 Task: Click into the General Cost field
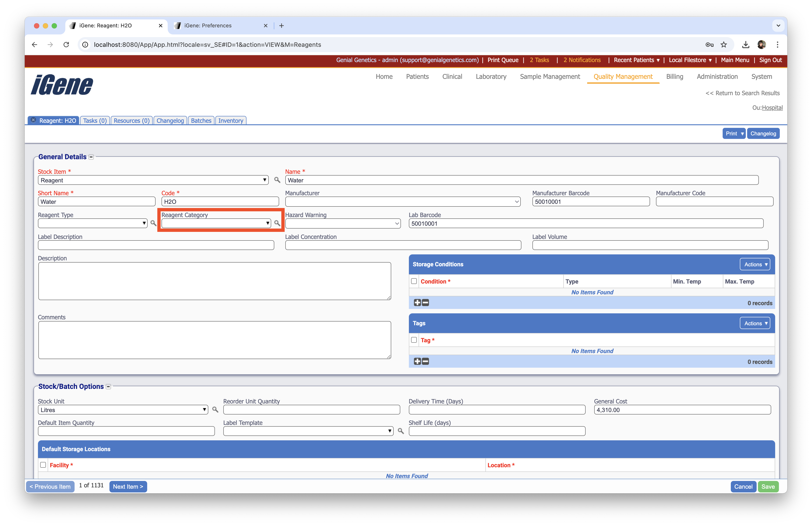pos(682,410)
